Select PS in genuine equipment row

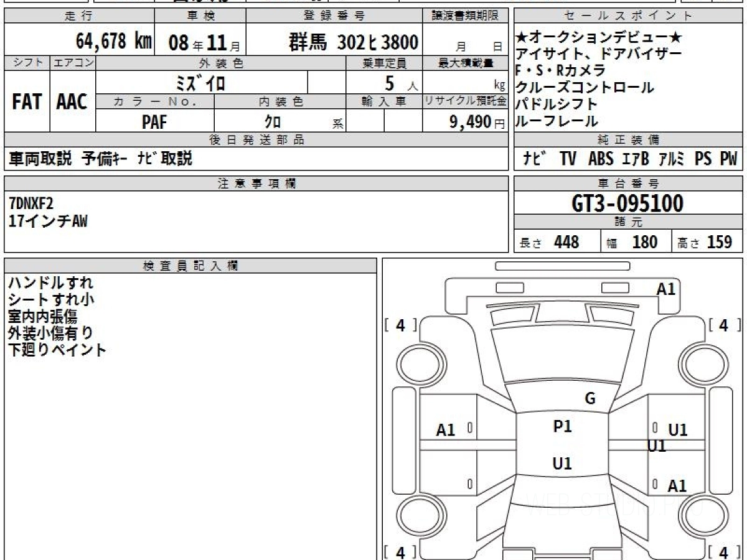coord(703,159)
